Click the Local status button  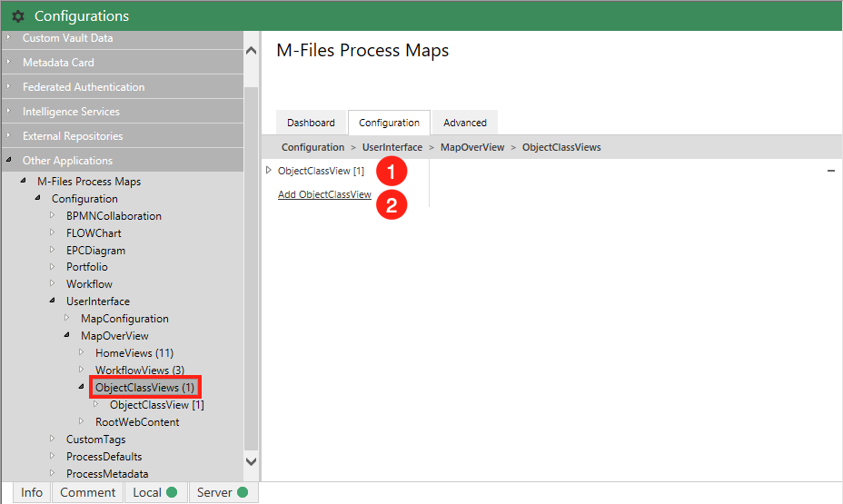154,492
